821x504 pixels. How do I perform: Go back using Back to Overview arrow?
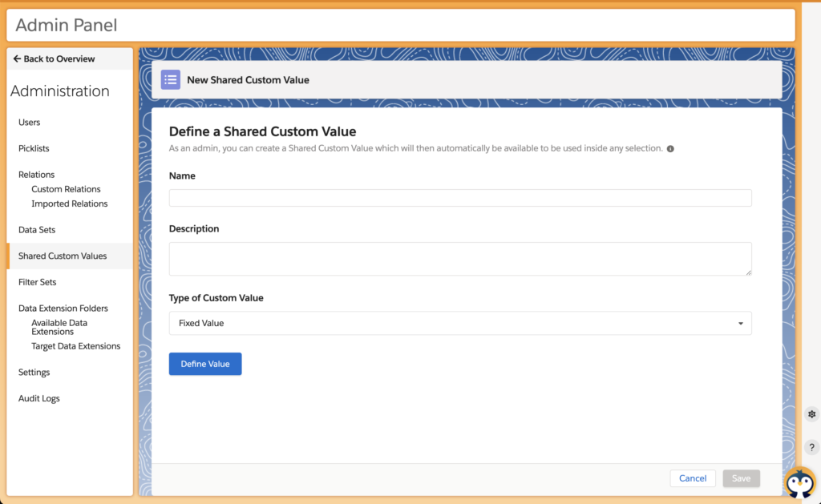(x=54, y=59)
